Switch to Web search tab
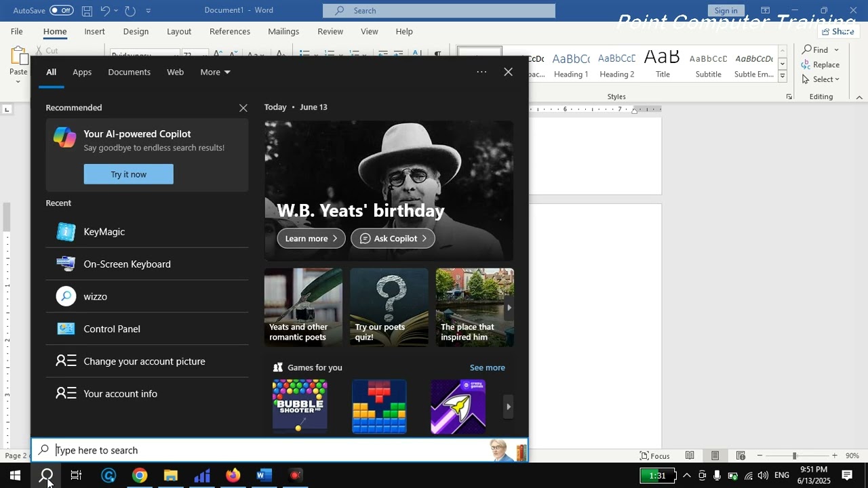 (x=175, y=72)
